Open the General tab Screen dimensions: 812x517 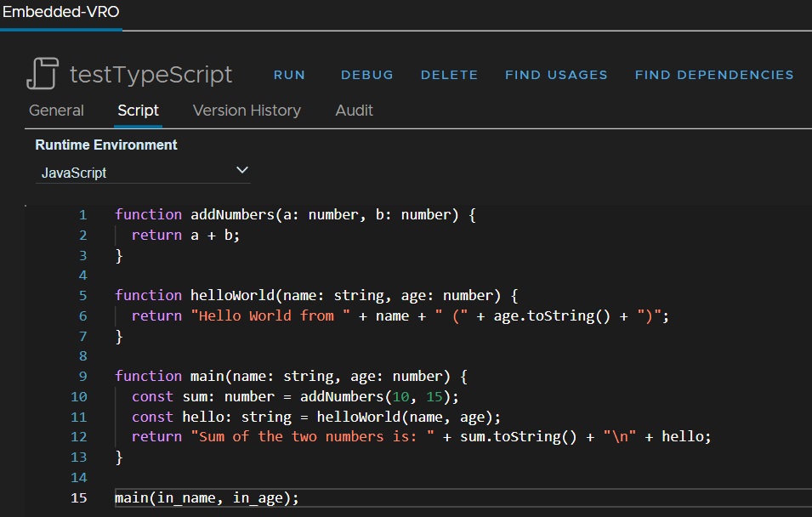point(56,111)
